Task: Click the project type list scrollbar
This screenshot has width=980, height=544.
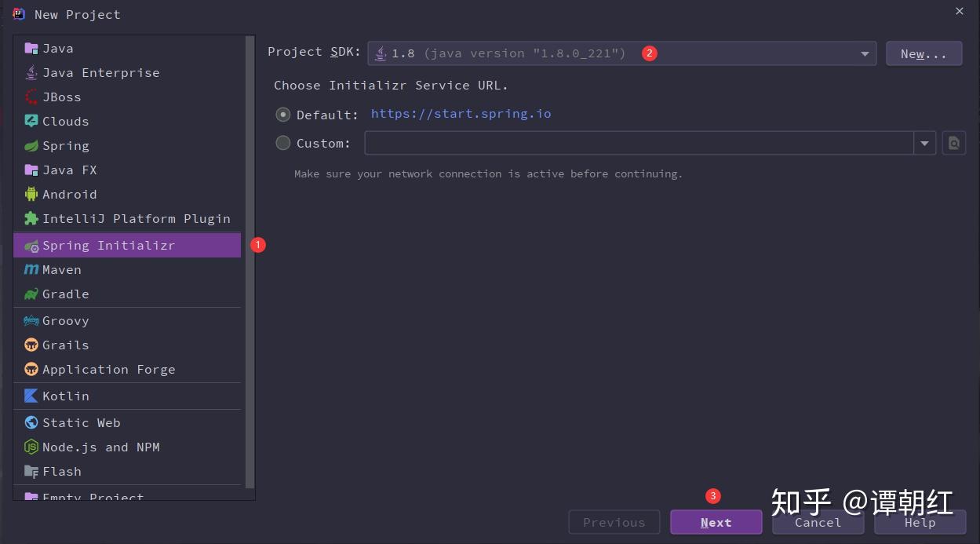Action: 250,262
